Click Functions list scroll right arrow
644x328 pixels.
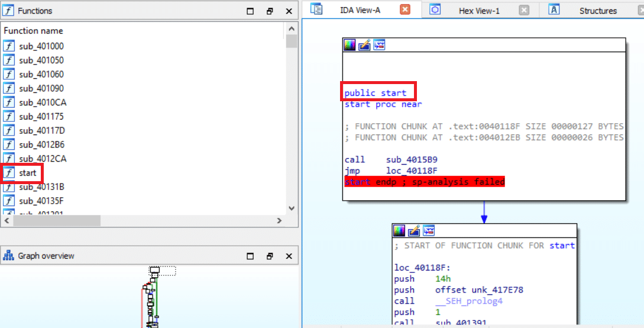coord(279,221)
